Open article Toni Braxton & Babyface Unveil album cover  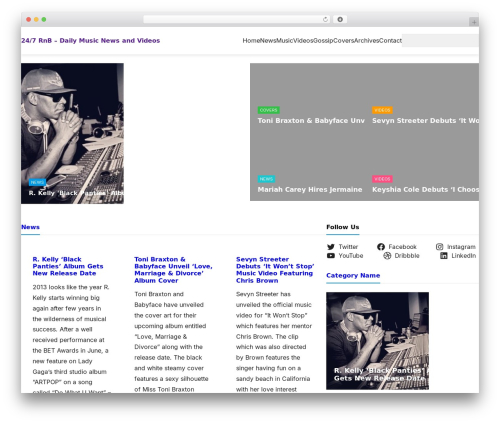(173, 270)
